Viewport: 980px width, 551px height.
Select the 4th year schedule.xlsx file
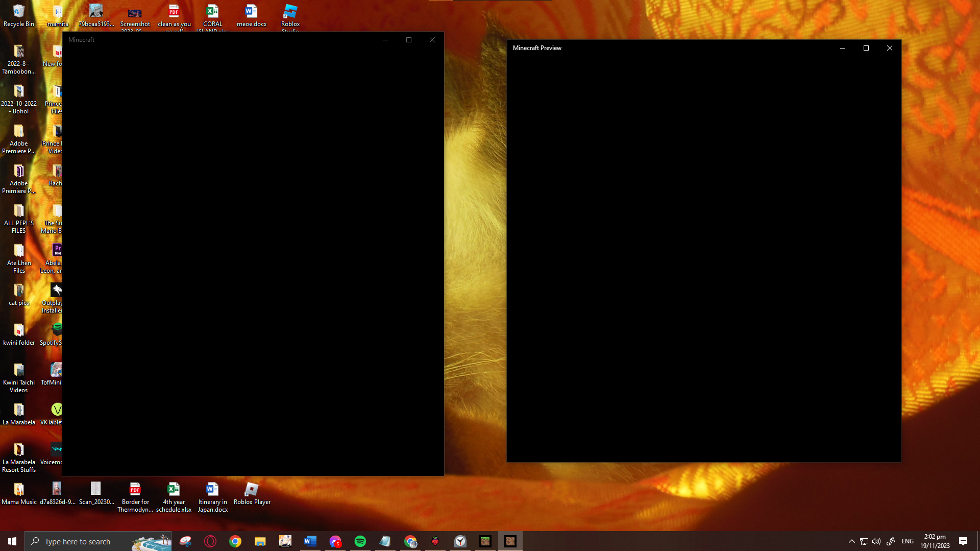tap(174, 497)
